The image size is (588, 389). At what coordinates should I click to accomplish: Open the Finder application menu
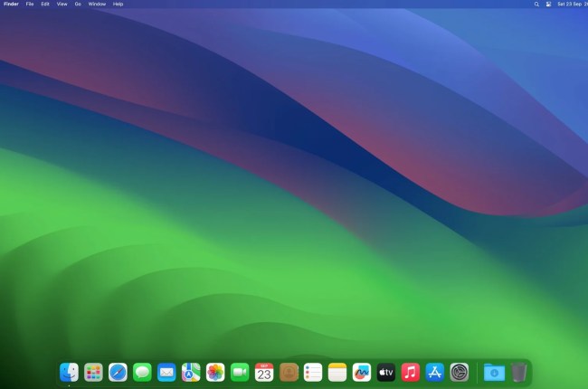tap(11, 5)
